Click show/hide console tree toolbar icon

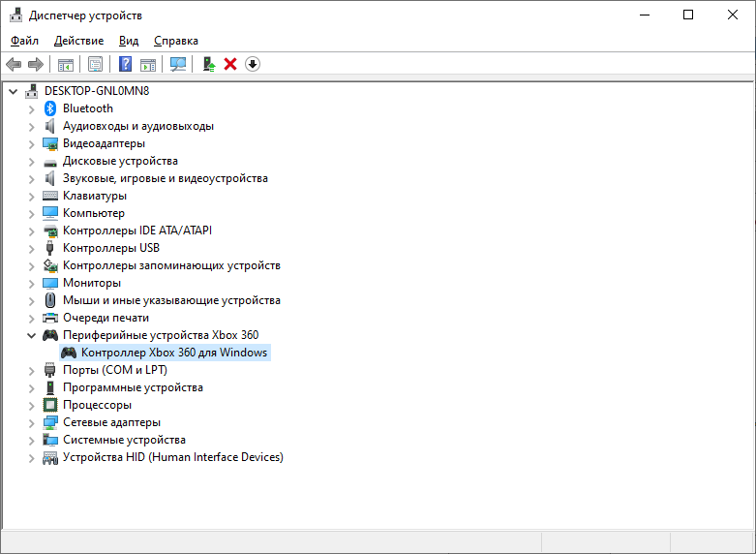click(66, 64)
